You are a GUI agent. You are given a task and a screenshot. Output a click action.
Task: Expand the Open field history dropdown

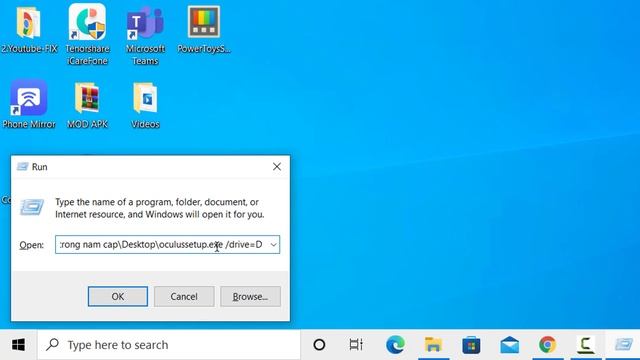coord(273,244)
